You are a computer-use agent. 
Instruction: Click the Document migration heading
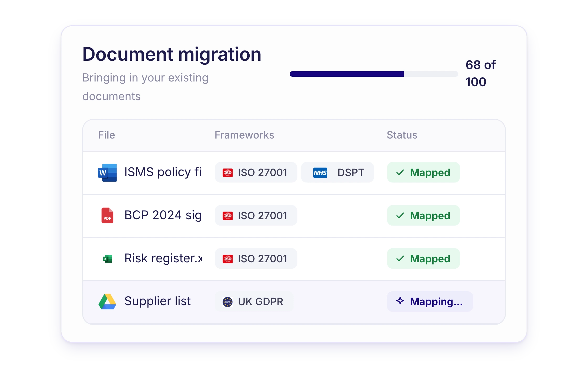tap(172, 54)
